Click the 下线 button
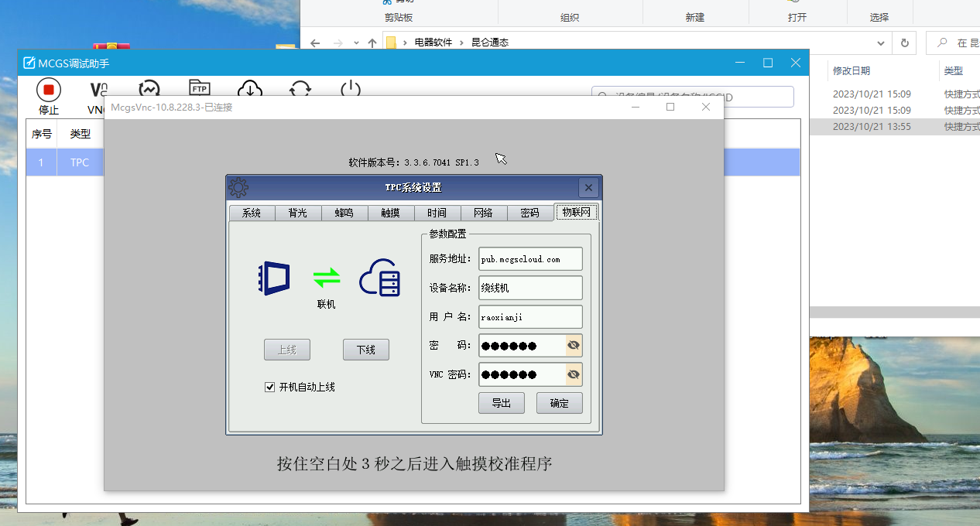Screen dimensions: 980x526 [x=365, y=350]
